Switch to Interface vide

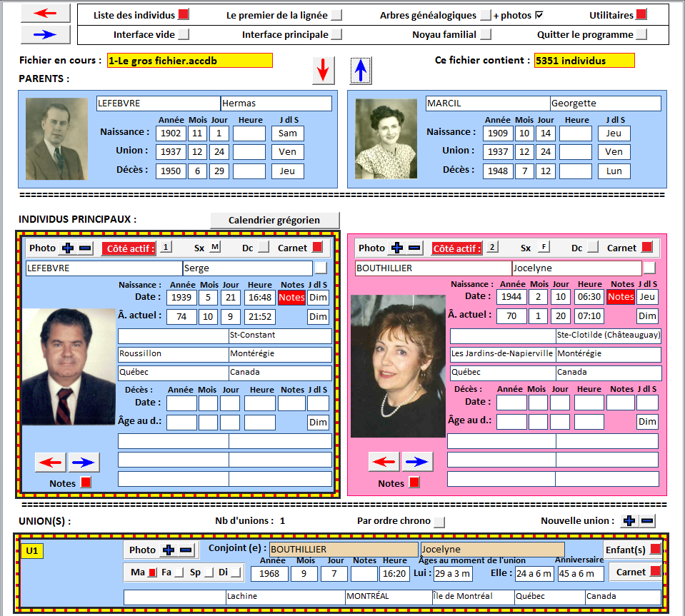point(184,34)
